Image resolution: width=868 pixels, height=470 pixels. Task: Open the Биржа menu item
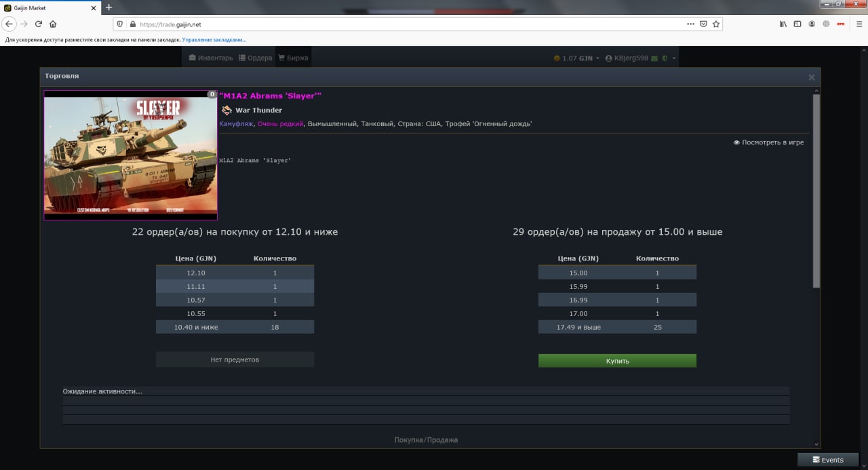click(x=293, y=58)
